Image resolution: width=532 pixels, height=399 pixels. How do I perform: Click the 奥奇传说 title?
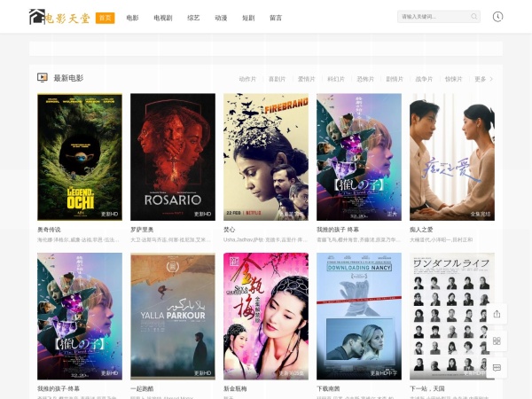coord(49,230)
